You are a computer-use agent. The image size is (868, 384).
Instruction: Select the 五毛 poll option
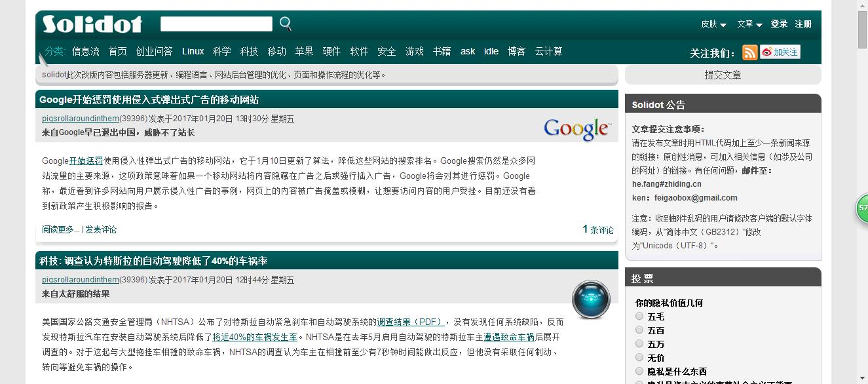639,316
